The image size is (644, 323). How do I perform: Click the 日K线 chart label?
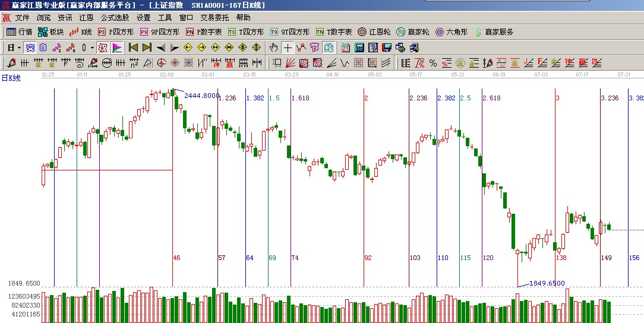point(11,78)
